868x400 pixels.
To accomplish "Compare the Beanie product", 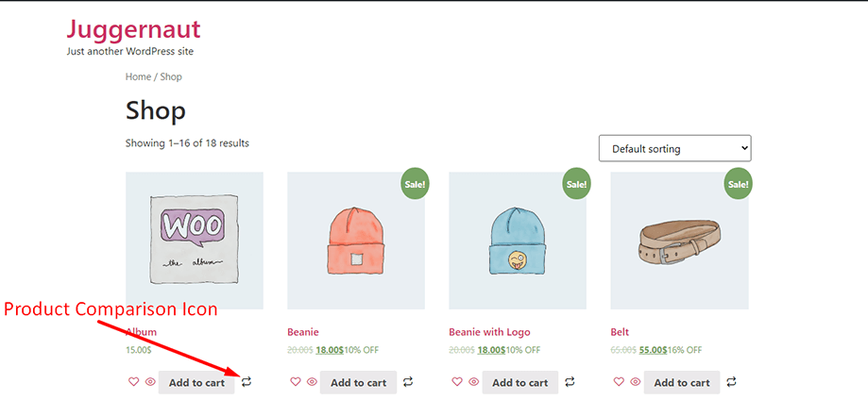I will click(408, 382).
